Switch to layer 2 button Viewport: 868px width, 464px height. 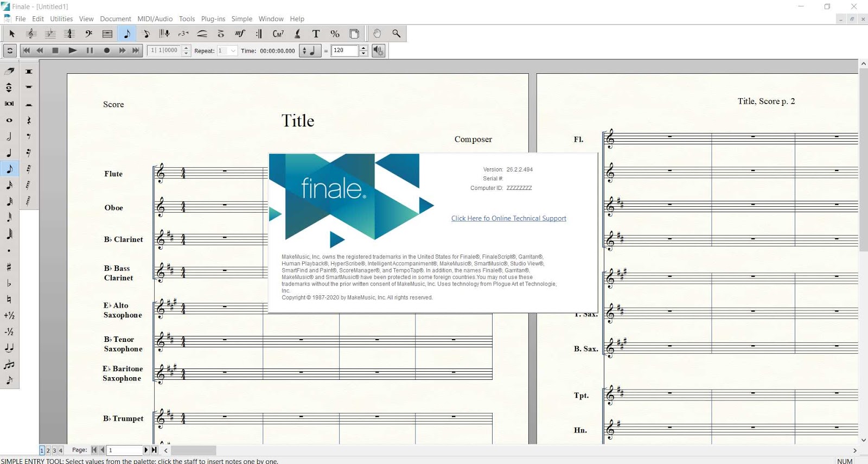point(48,450)
